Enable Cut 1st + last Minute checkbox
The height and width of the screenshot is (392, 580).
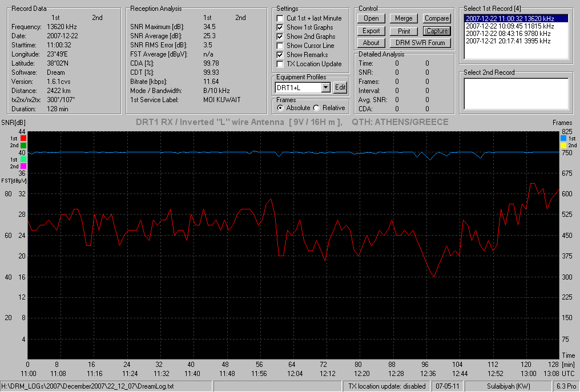coord(280,18)
